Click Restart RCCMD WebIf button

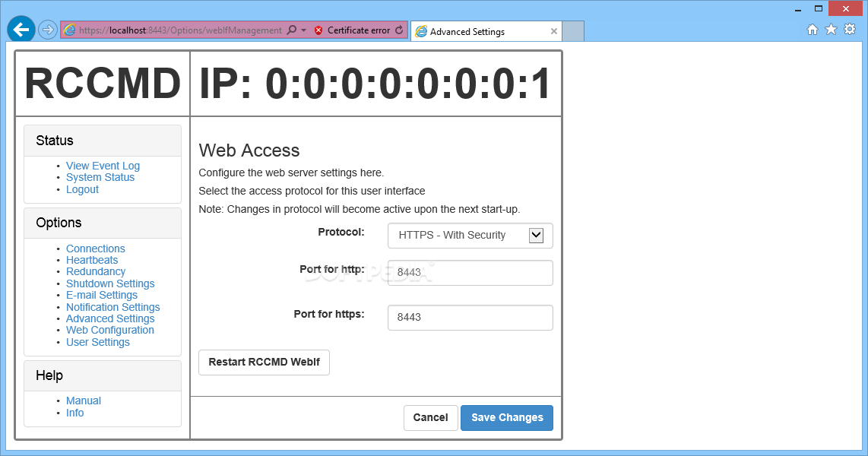[x=264, y=363]
